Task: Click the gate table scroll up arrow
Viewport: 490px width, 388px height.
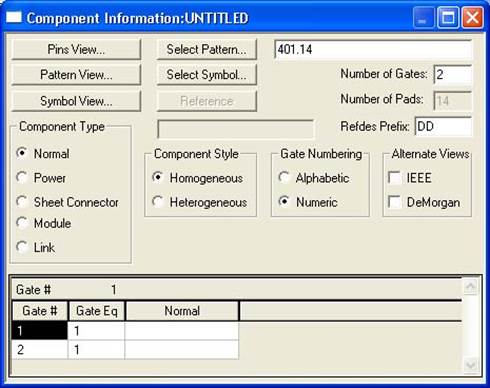Action: tap(471, 286)
